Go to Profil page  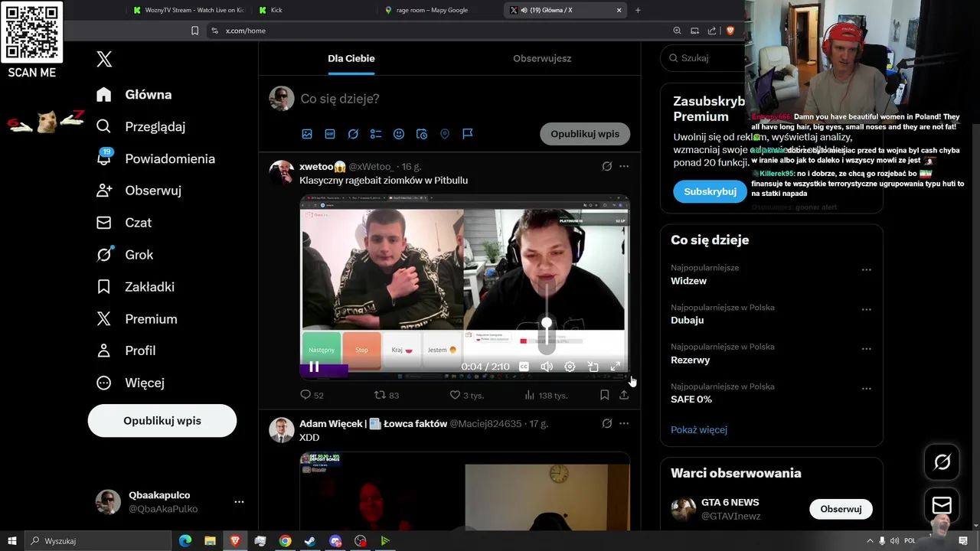(x=126, y=350)
